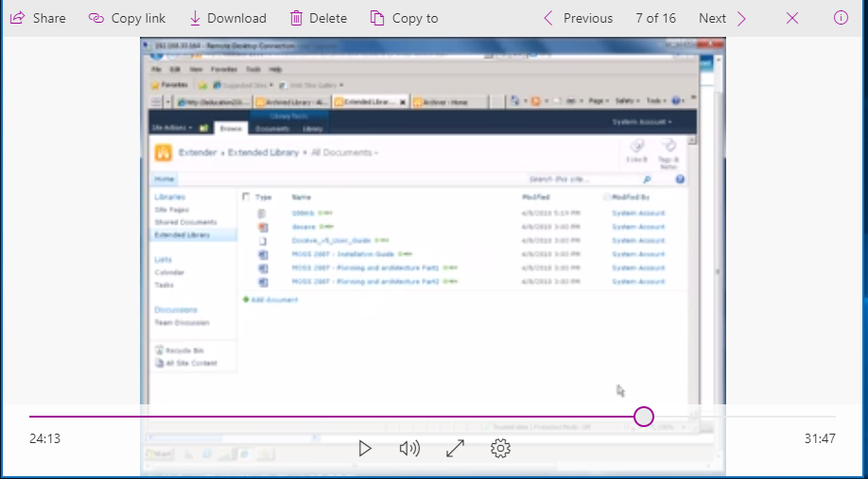Click the Recycle Bin link in the video
The width and height of the screenshot is (868, 479).
click(180, 351)
